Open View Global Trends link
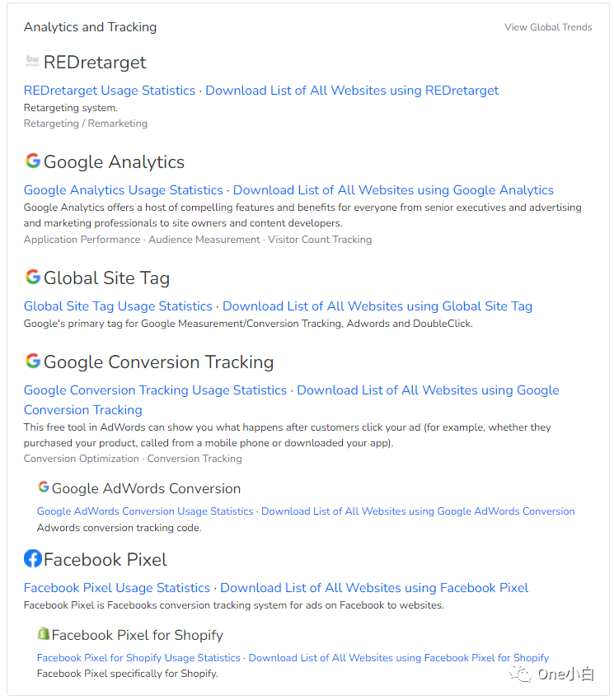Screen dimensions: 614x700 (548, 27)
